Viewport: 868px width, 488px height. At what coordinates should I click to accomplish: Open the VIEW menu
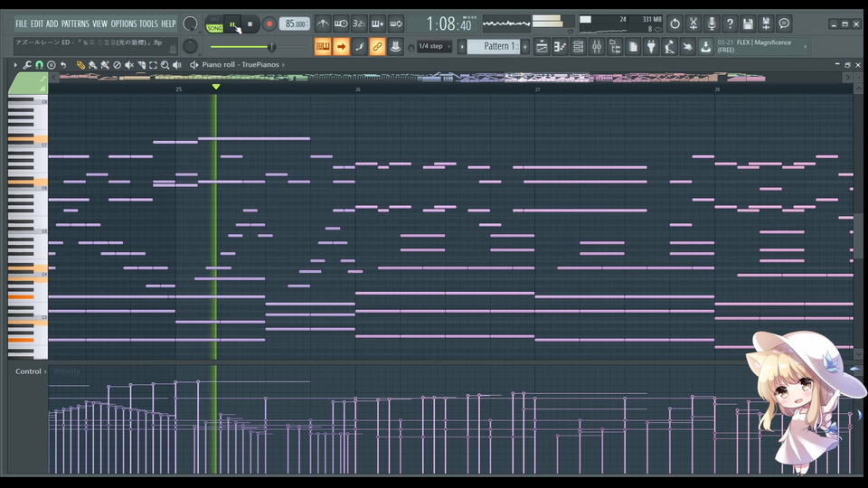(99, 23)
